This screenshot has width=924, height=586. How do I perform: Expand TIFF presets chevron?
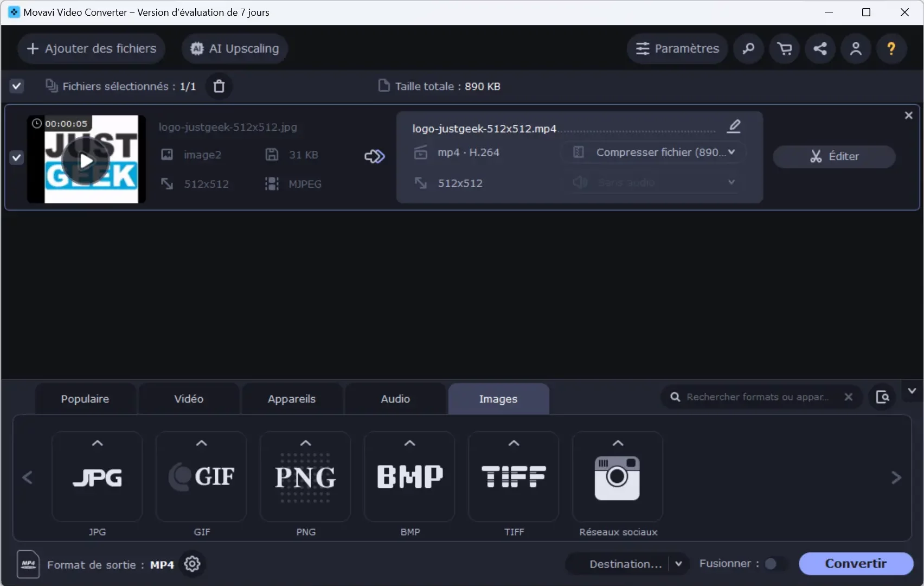click(x=514, y=443)
